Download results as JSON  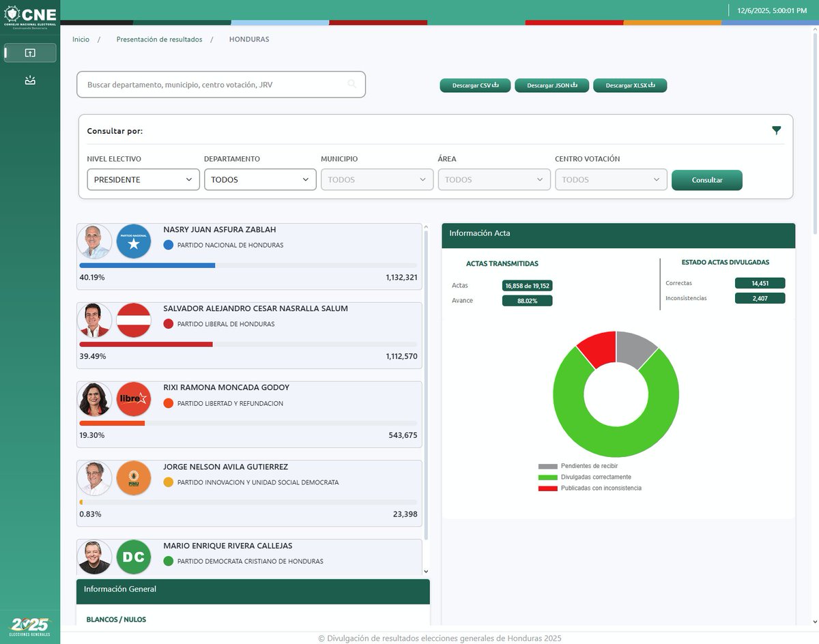(x=551, y=85)
